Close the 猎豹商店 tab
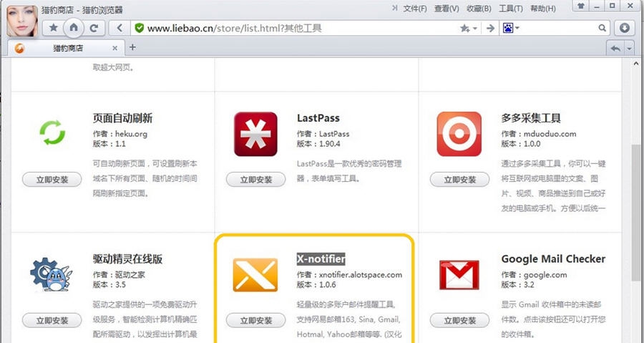 coord(114,49)
